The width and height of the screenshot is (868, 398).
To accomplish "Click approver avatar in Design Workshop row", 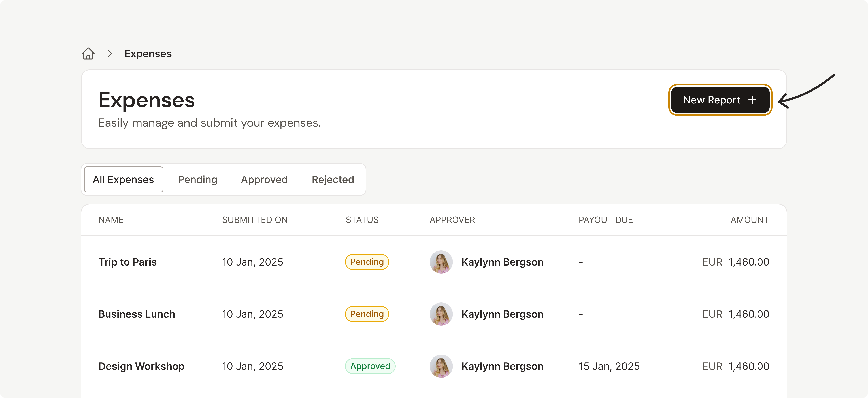I will (441, 366).
